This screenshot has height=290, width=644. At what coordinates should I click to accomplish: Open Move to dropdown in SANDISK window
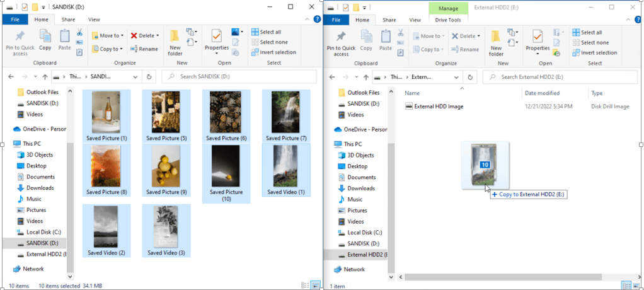[x=106, y=36]
